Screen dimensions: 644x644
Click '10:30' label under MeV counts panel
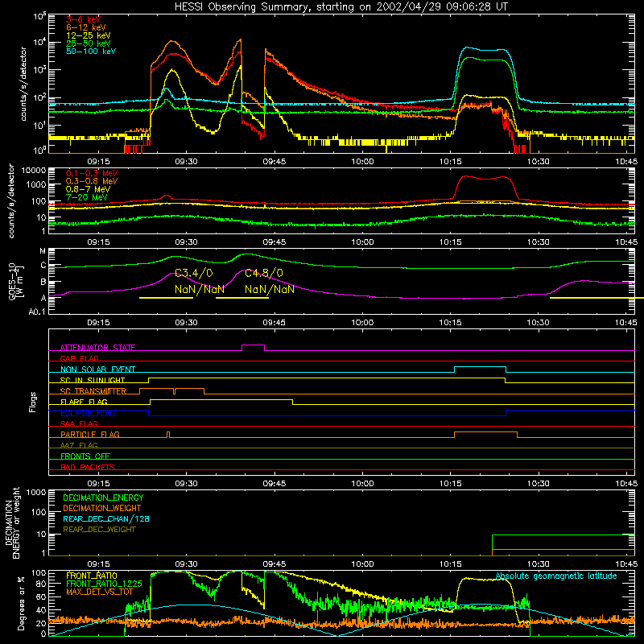point(539,242)
